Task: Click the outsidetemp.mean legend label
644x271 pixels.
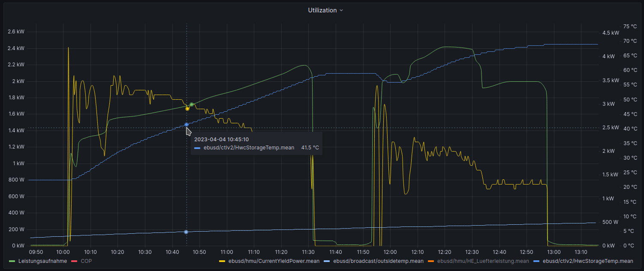Action: point(378,261)
